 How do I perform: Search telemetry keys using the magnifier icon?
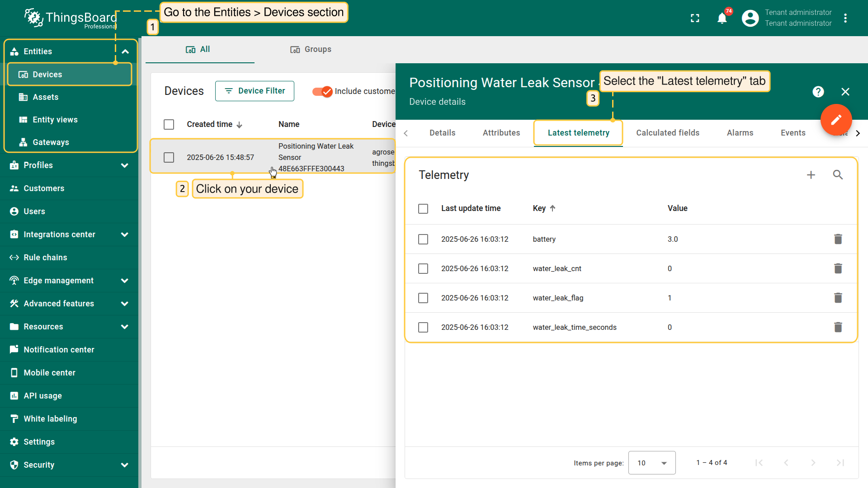pyautogui.click(x=838, y=175)
